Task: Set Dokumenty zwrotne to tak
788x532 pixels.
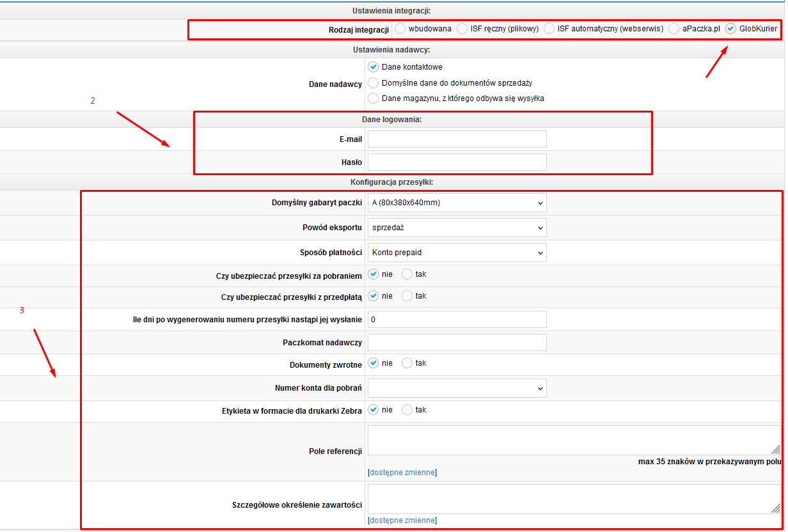Action: coord(407,363)
